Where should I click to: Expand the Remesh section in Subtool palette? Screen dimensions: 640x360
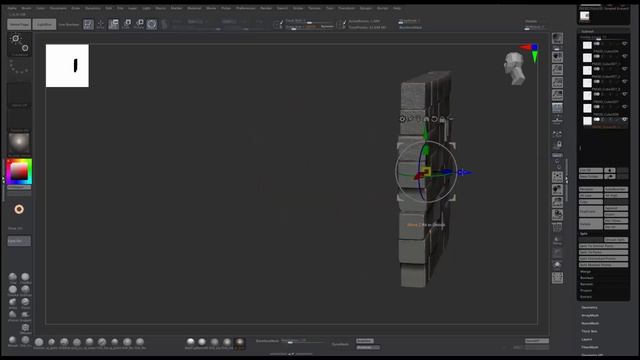coord(587,284)
